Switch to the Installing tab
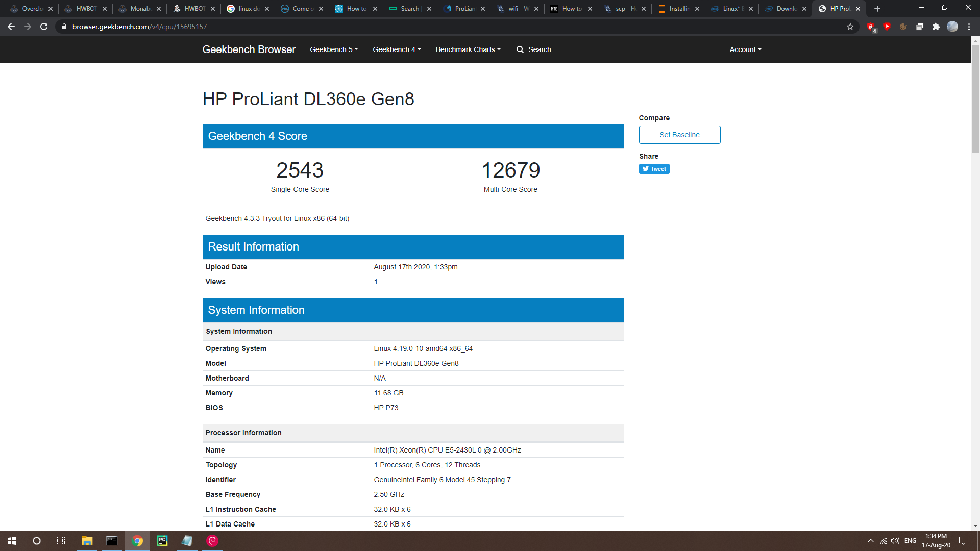 pos(678,9)
